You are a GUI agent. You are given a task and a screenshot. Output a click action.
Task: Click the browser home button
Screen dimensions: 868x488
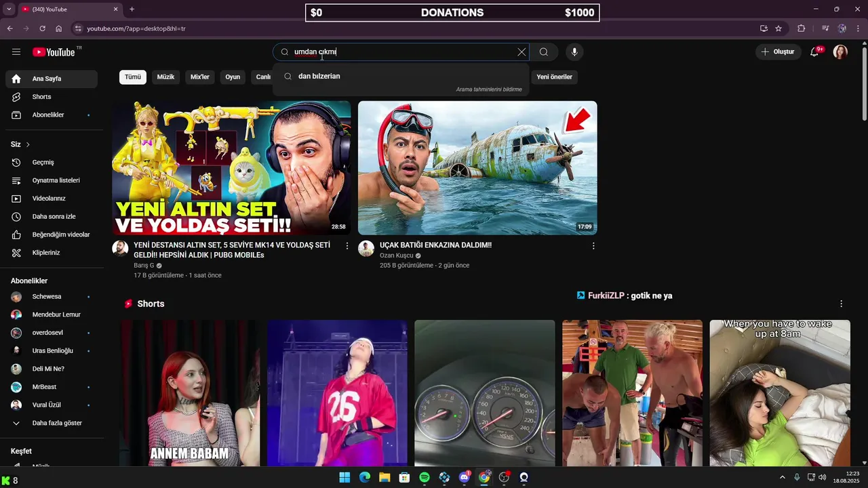[x=59, y=28]
